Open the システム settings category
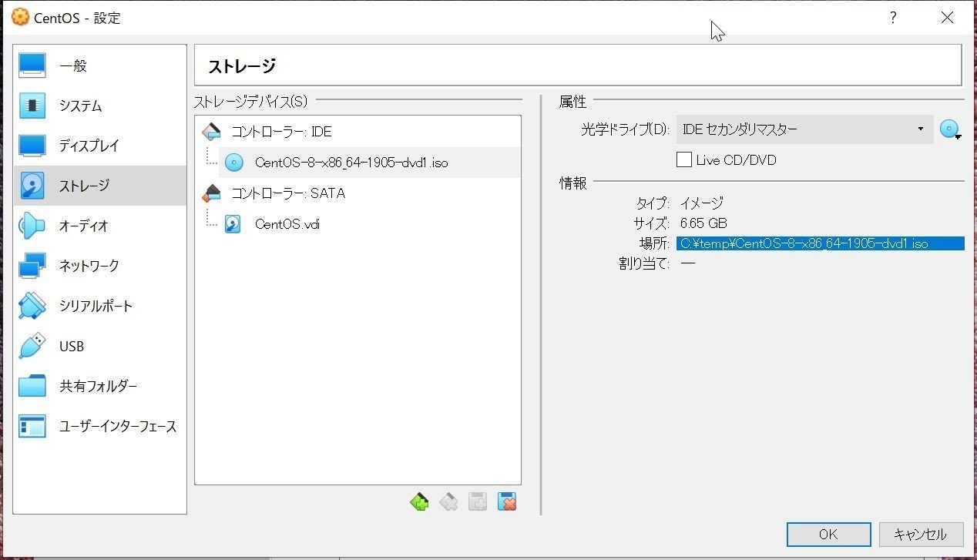 [99, 106]
